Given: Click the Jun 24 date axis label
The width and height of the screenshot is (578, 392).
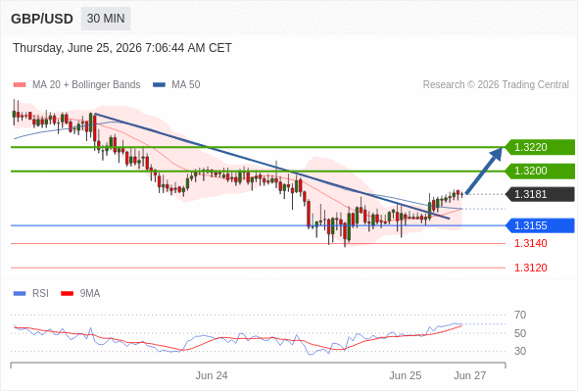Looking at the screenshot, I should (212, 375).
